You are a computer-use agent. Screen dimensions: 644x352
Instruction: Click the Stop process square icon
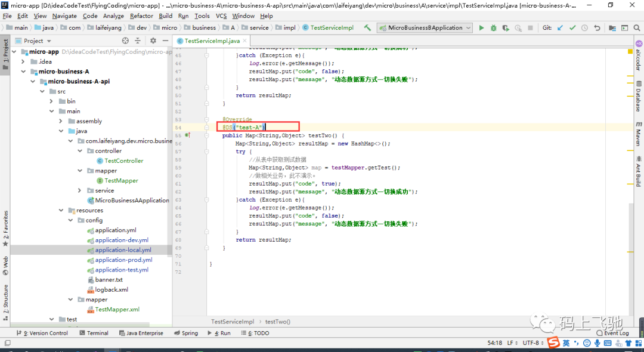tap(530, 28)
